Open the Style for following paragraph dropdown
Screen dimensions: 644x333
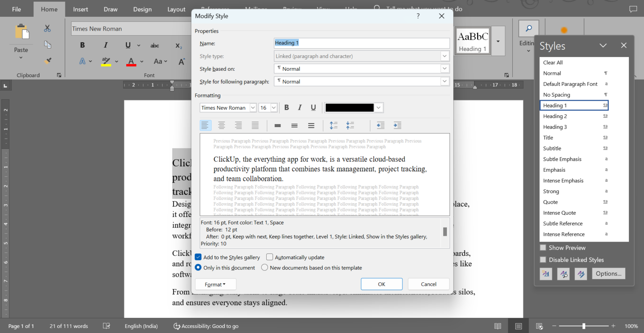444,81
